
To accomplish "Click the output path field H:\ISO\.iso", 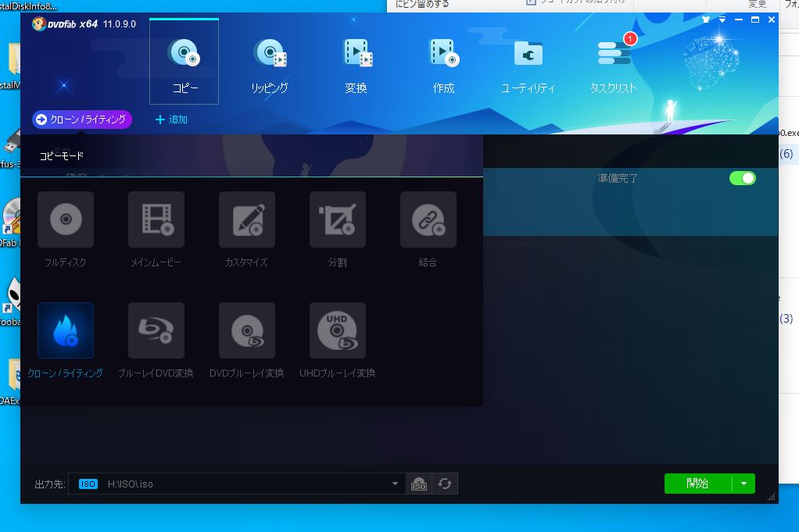I will click(237, 484).
